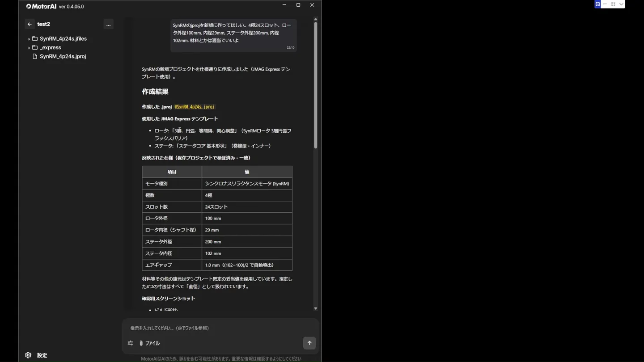Viewport: 644px width, 362px height.
Task: Select the _express folder name
Action: point(50,47)
